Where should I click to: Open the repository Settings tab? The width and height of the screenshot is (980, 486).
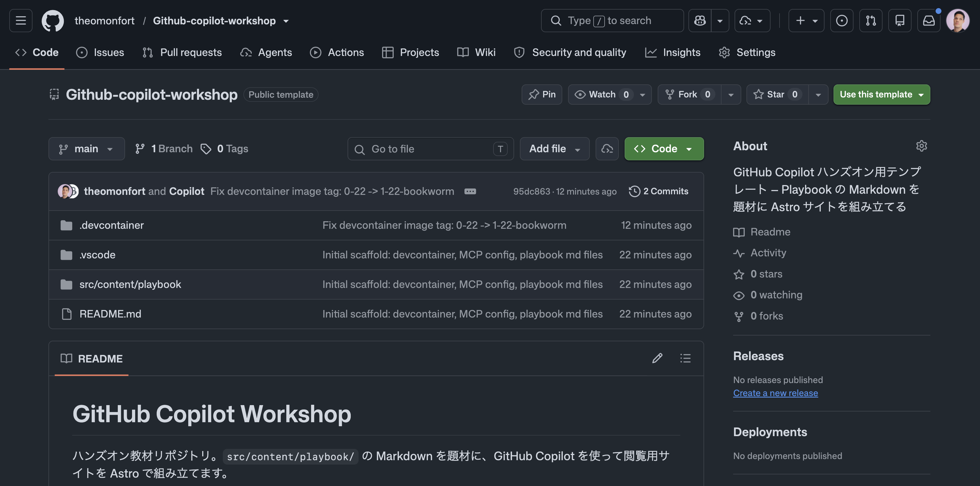coord(747,52)
